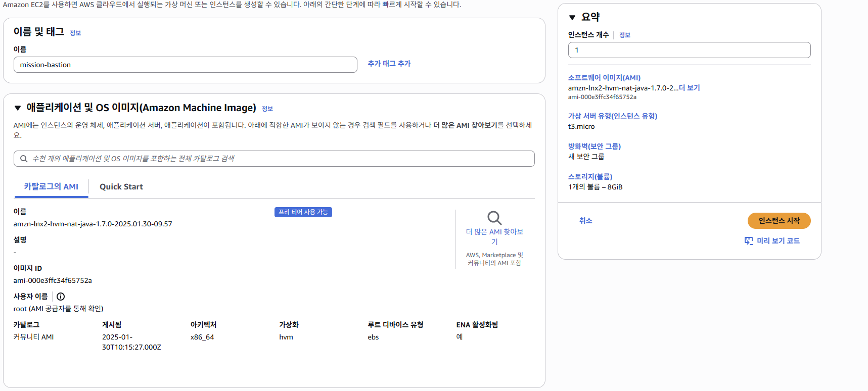868x391 pixels.
Task: Click into the AMI catalog search field
Action: pyautogui.click(x=281, y=159)
